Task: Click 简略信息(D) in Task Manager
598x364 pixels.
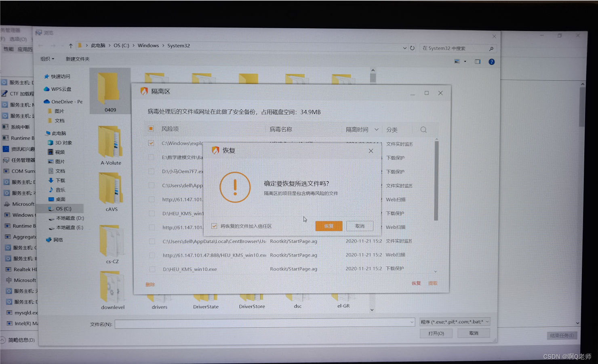Action: click(x=21, y=340)
